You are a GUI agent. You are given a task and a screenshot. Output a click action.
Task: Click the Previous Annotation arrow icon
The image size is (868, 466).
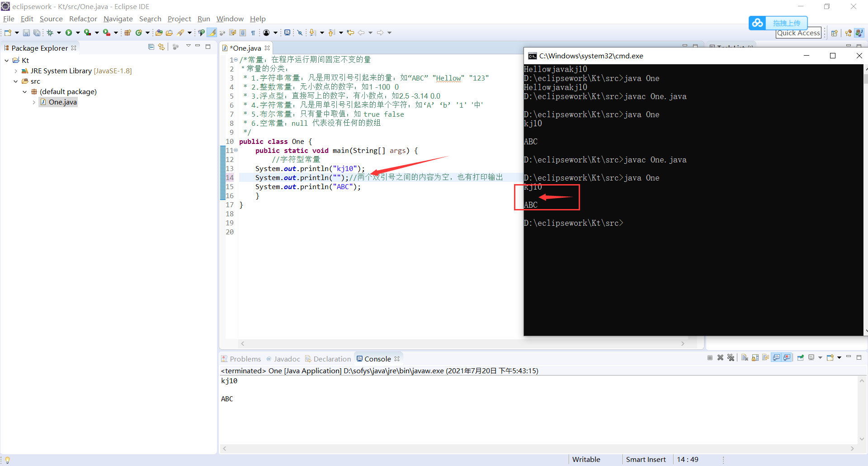(331, 33)
